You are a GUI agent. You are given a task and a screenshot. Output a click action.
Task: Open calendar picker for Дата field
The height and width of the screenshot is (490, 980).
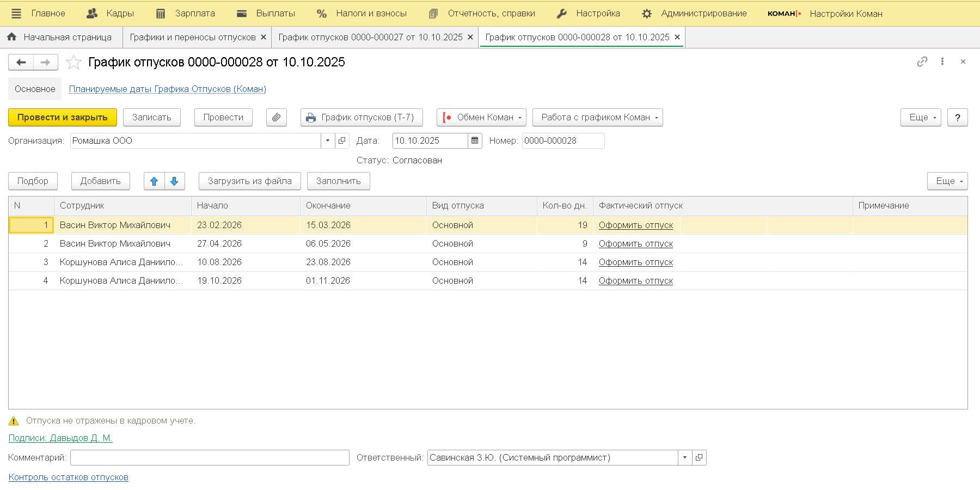(x=475, y=141)
